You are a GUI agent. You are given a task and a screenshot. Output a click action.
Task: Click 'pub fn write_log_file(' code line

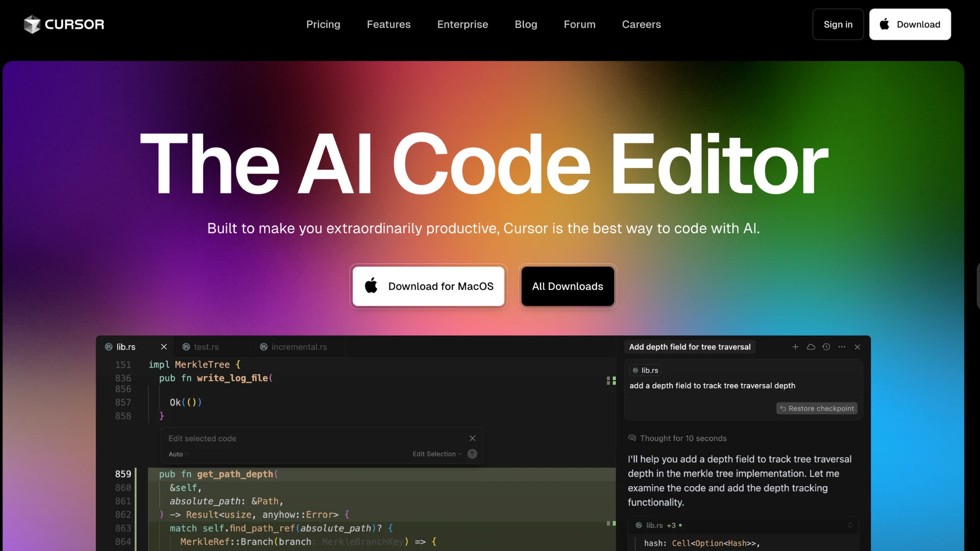(x=216, y=378)
